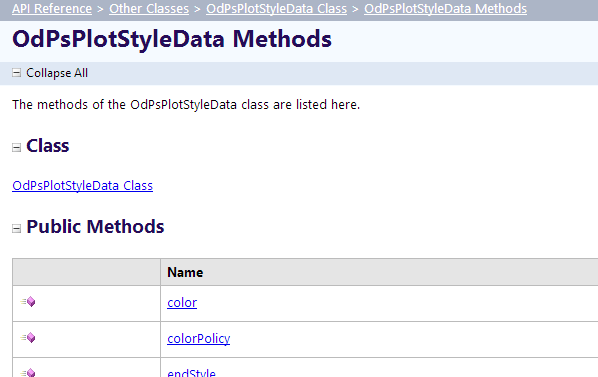Click the methods description sentence

[186, 104]
